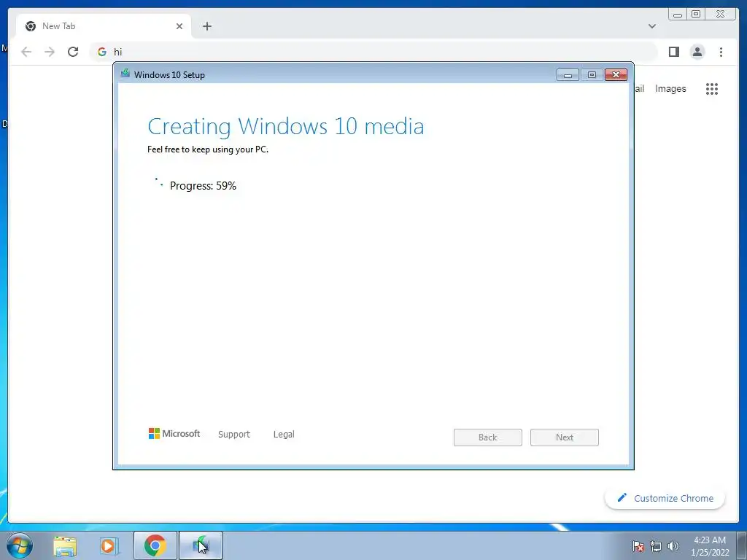Screen dimensions: 747x560
Task: Select the New Tab browser tab
Action: pyautogui.click(x=104, y=26)
